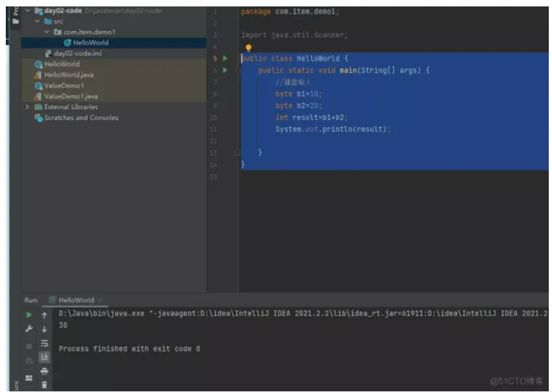
Task: Select HelloWorld class under com.item.demo1
Action: [114, 42]
